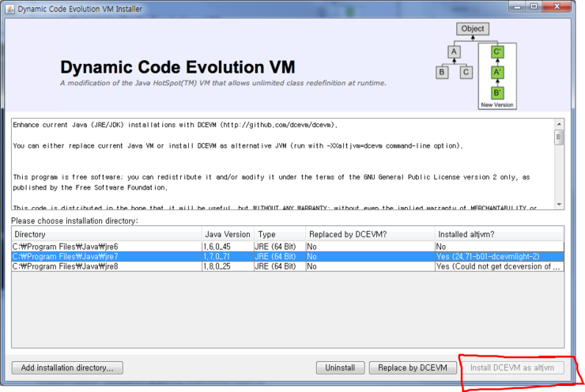Click the description scrollbar thumb
Viewport: 585px width, 392px height.
[559, 138]
